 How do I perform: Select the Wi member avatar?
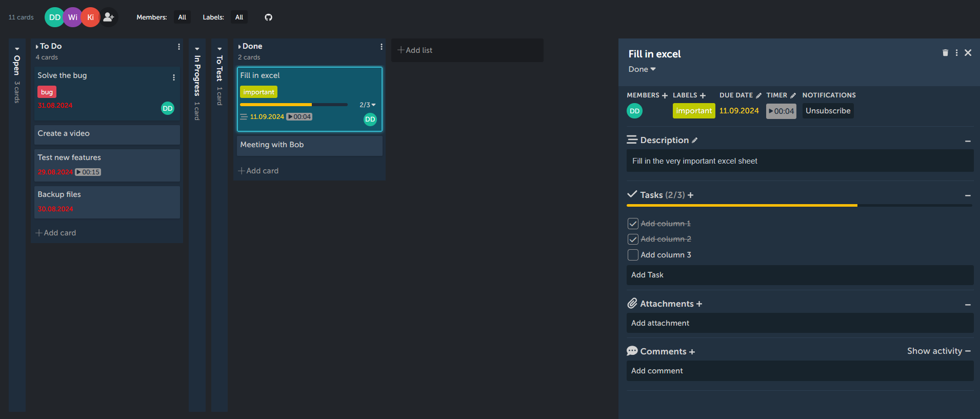73,17
